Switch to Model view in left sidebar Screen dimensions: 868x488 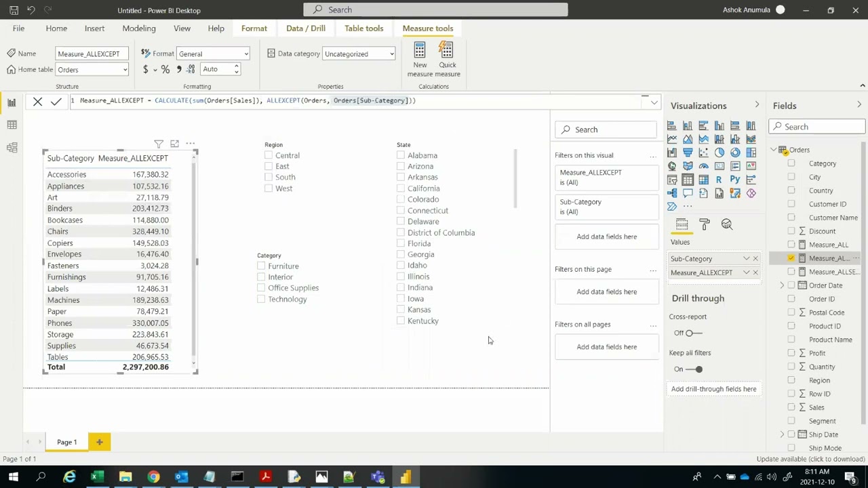coord(12,148)
